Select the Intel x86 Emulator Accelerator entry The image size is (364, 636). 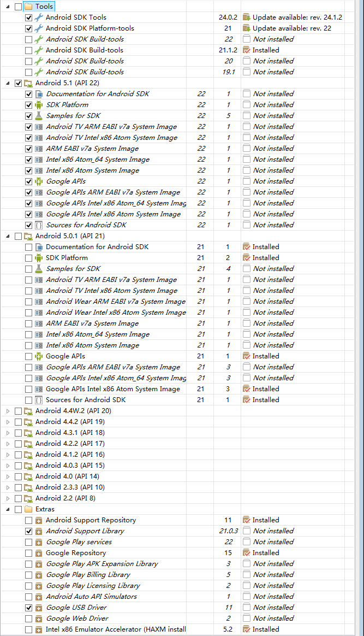(116, 629)
